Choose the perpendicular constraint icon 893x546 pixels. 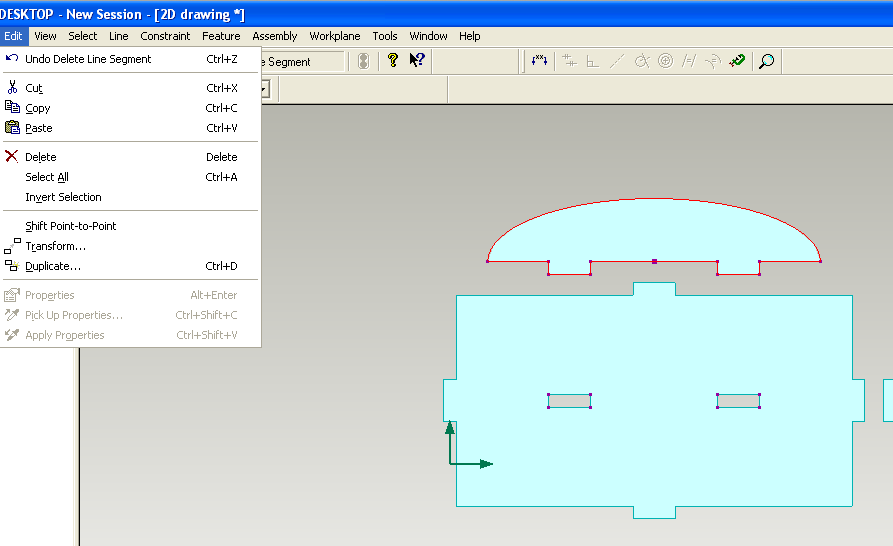[x=592, y=61]
